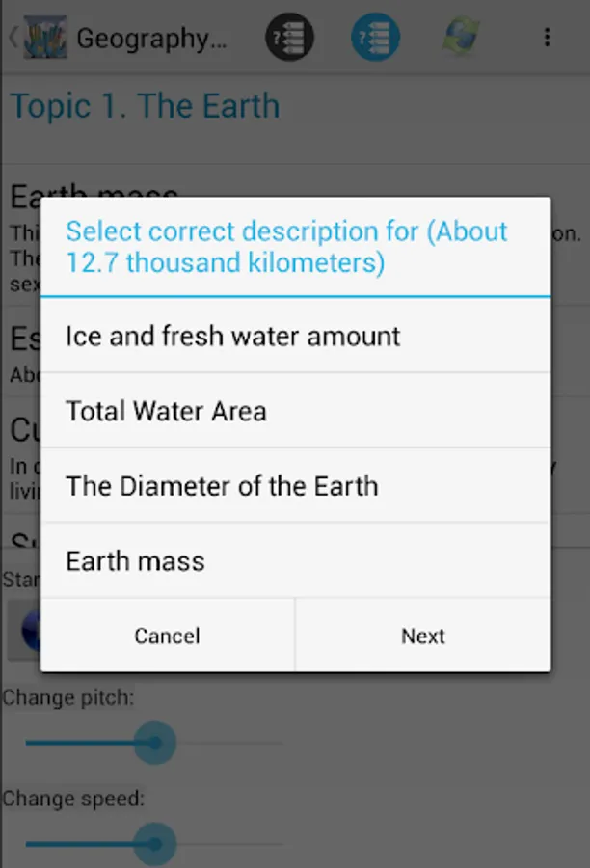Tap the blue quiz list icon
Image resolution: width=590 pixels, height=868 pixels.
[x=375, y=37]
